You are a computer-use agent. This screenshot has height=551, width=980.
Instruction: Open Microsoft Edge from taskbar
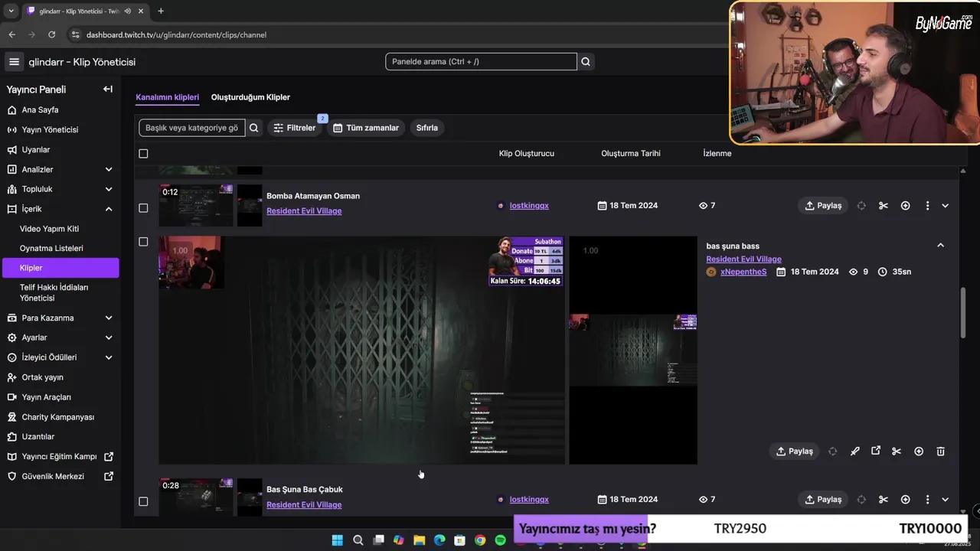(439, 540)
